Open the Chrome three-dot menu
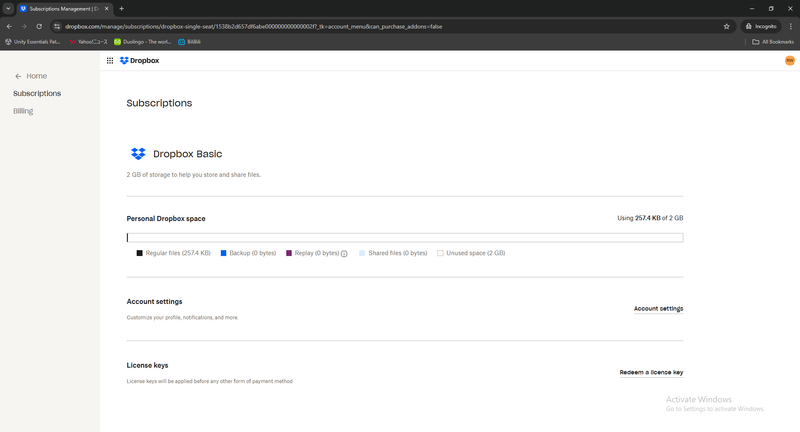800x432 pixels. pyautogui.click(x=788, y=26)
